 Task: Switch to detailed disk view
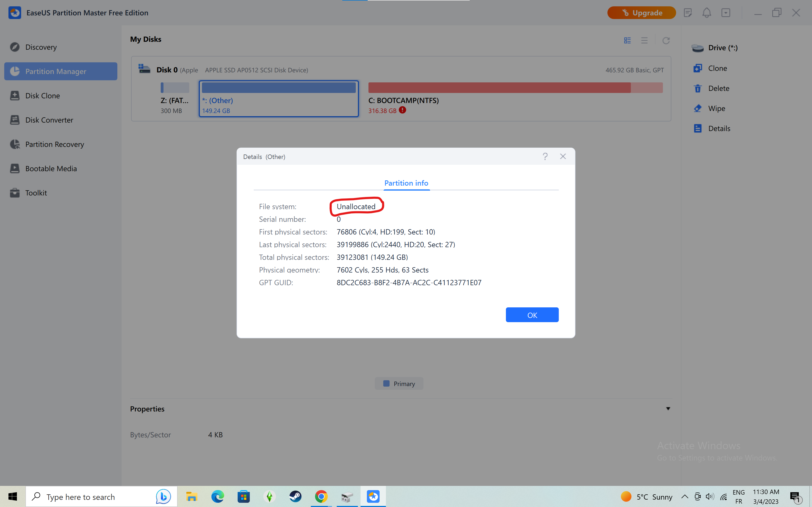tap(627, 40)
